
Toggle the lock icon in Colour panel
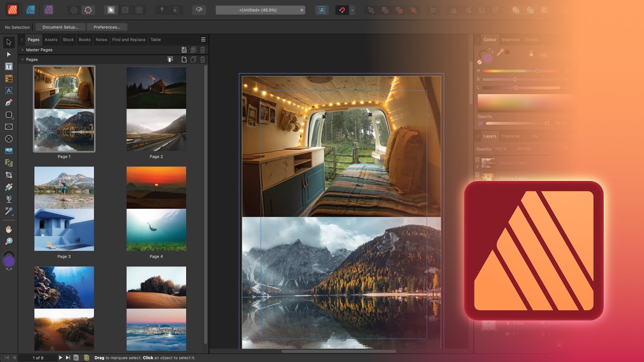click(x=531, y=53)
